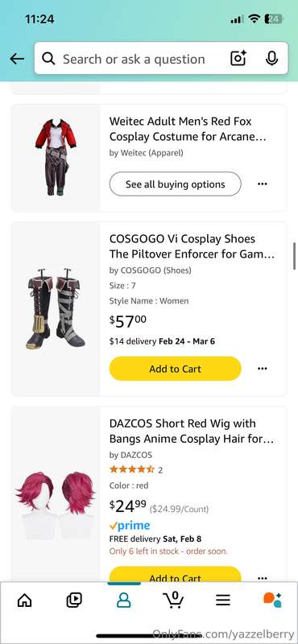Click See all buying options button
Image resolution: width=298 pixels, height=644 pixels.
click(175, 184)
